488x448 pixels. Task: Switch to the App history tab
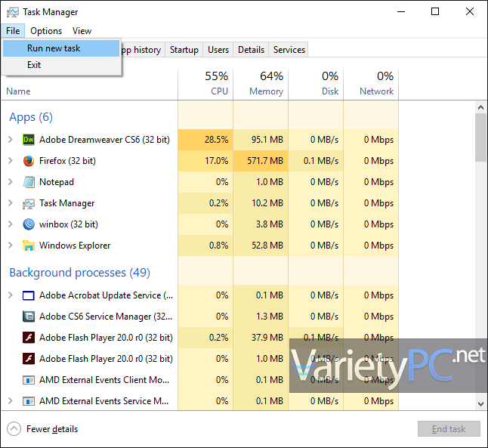(x=143, y=50)
